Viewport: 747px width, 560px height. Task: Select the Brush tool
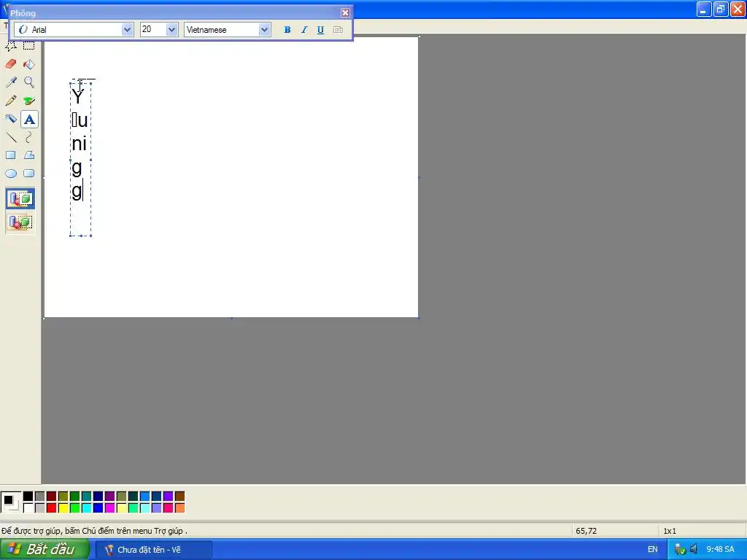[x=29, y=101]
